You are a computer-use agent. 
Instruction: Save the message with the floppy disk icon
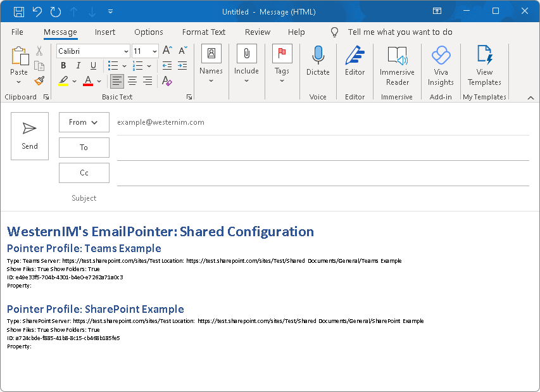(x=19, y=11)
